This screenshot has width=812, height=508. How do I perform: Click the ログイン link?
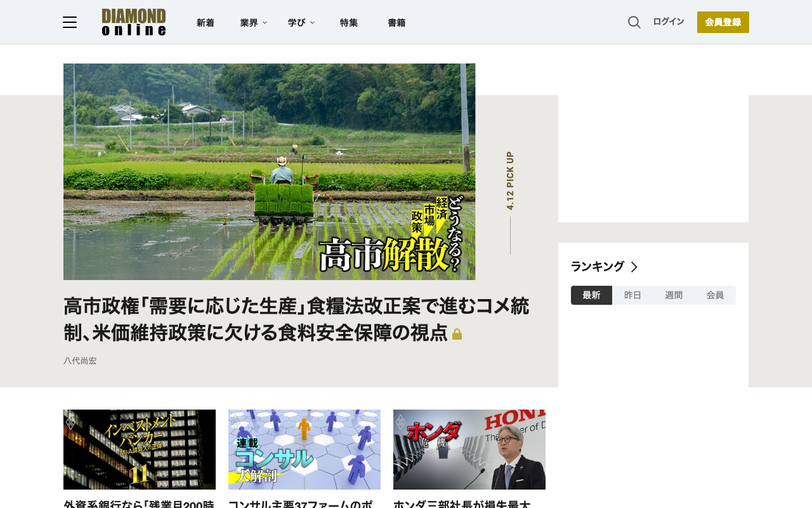[x=669, y=22]
